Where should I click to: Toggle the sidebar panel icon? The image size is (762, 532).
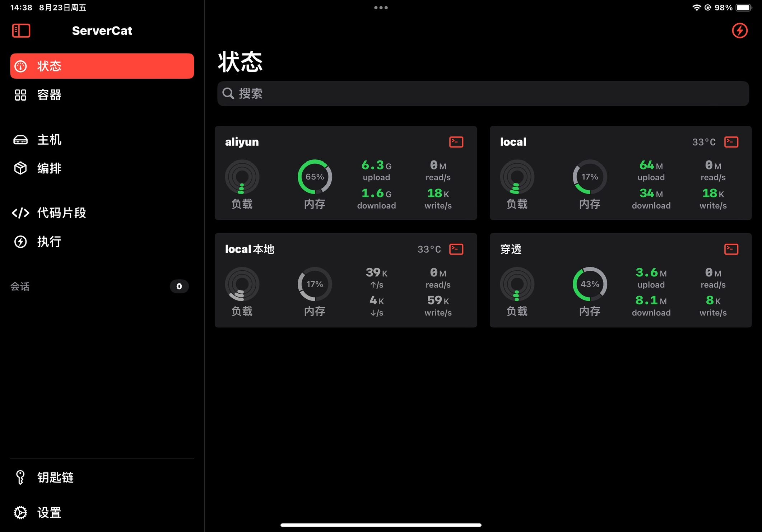21,31
